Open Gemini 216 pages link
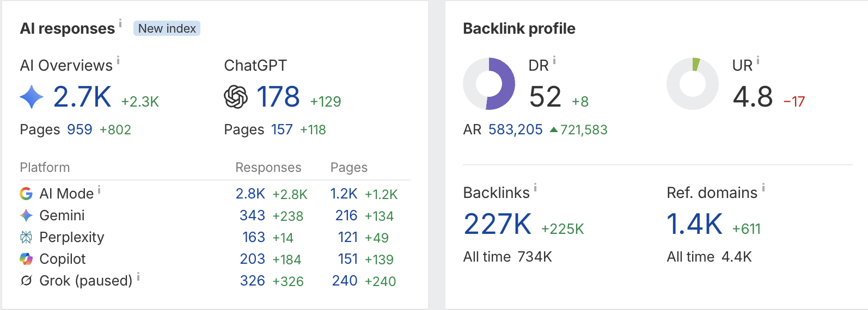868x310 pixels. pyautogui.click(x=346, y=215)
